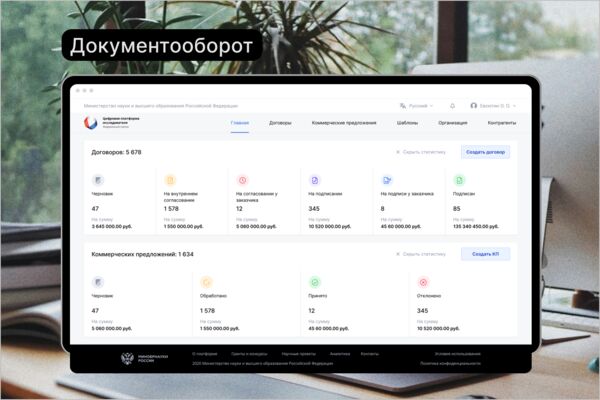This screenshot has height=400, width=600.
Task: Click the Черновик icon under Коммерческих предложений
Action: click(98, 282)
